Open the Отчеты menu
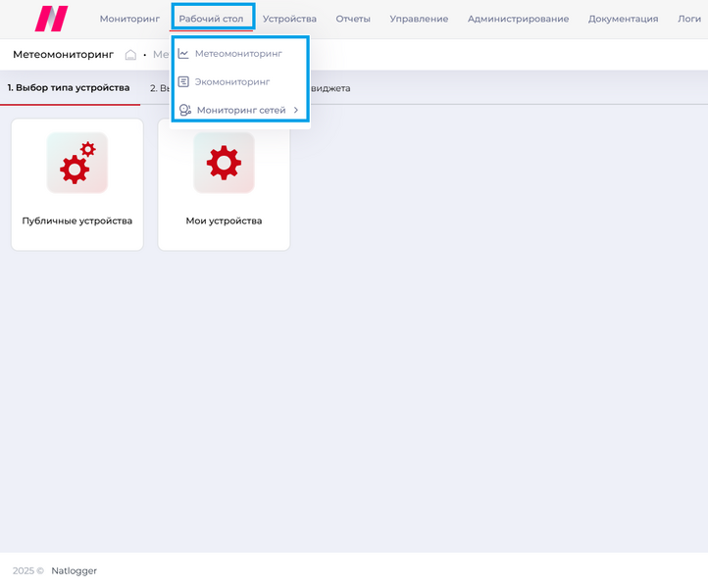 click(x=353, y=19)
